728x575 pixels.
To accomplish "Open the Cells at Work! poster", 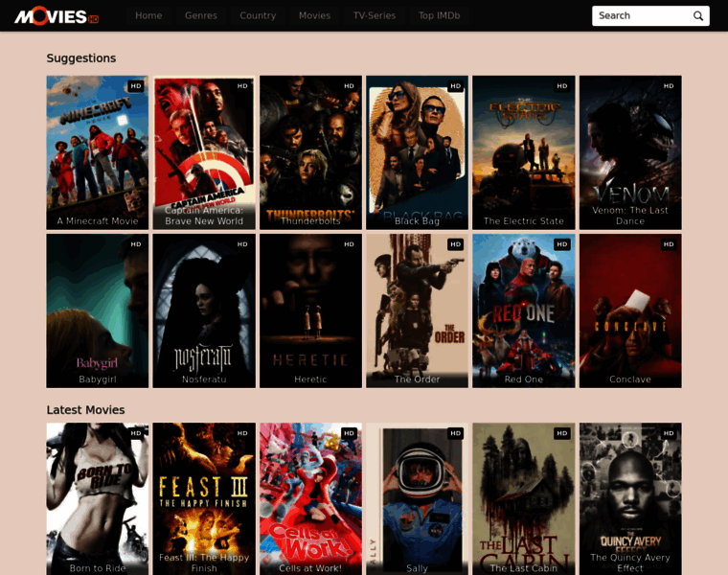I will (x=310, y=499).
